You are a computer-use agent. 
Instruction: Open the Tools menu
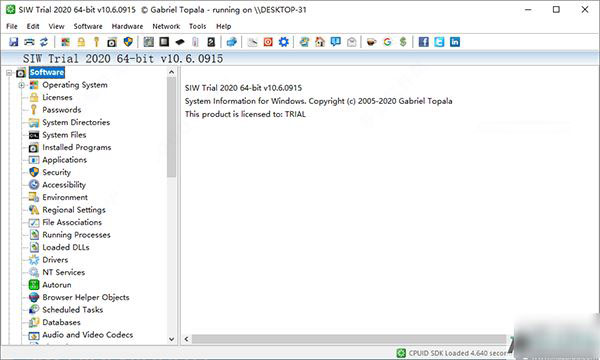pos(197,26)
